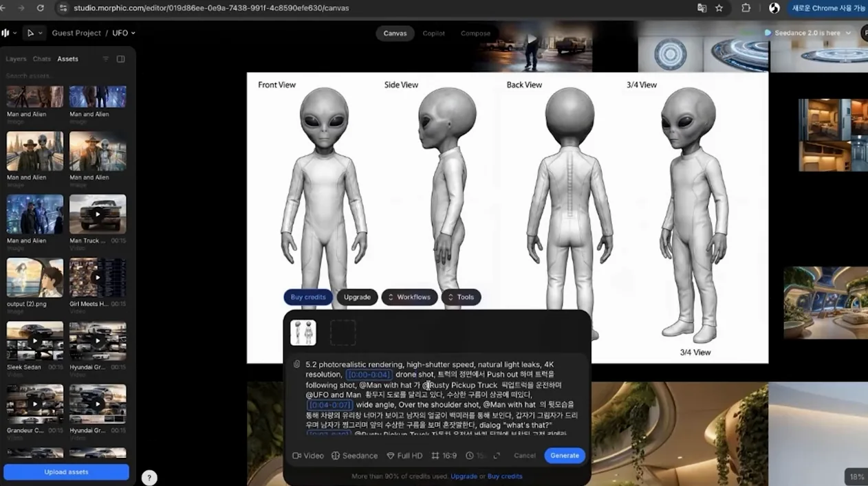Focus the Search assets field
This screenshot has width=868, height=486.
point(67,76)
